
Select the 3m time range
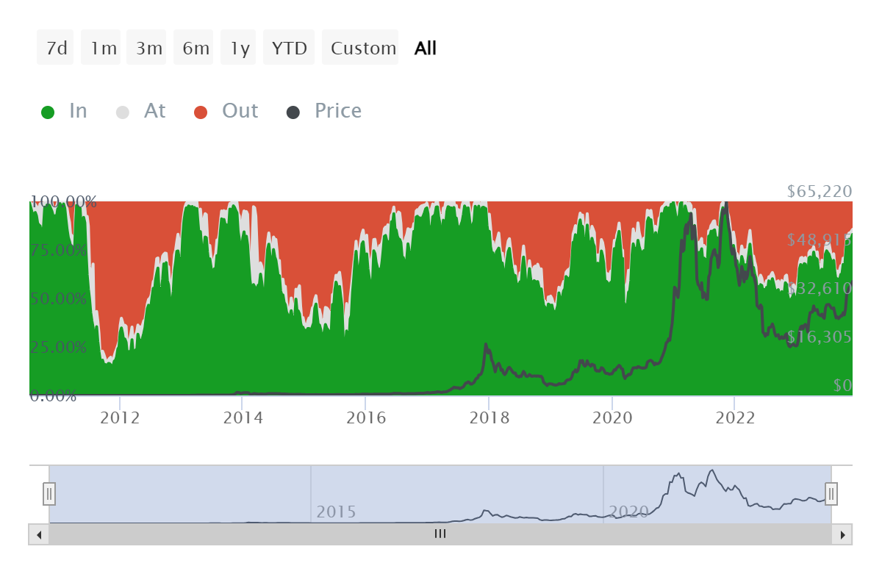[147, 48]
